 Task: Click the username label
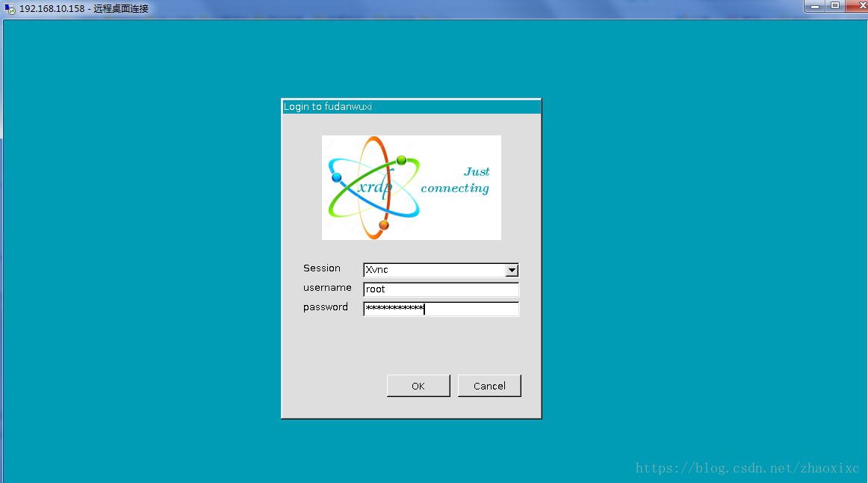(x=327, y=287)
